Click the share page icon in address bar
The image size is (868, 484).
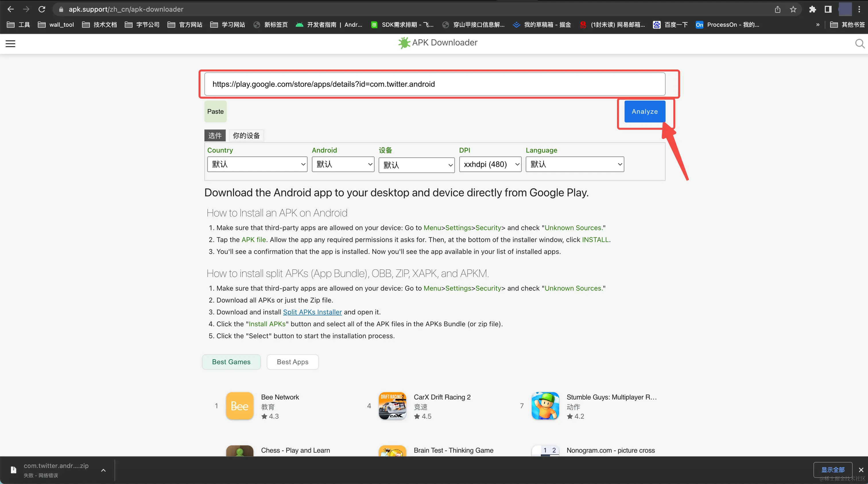click(777, 9)
